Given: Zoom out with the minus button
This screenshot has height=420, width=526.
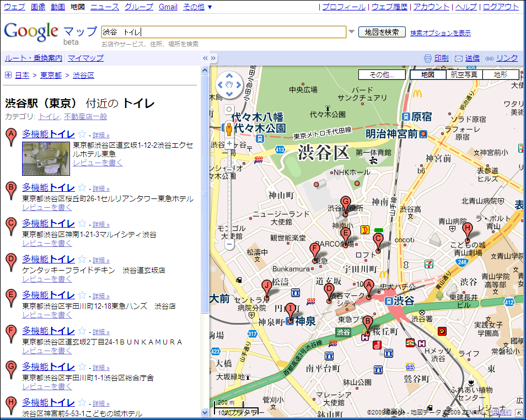Looking at the screenshot, I should click(229, 244).
